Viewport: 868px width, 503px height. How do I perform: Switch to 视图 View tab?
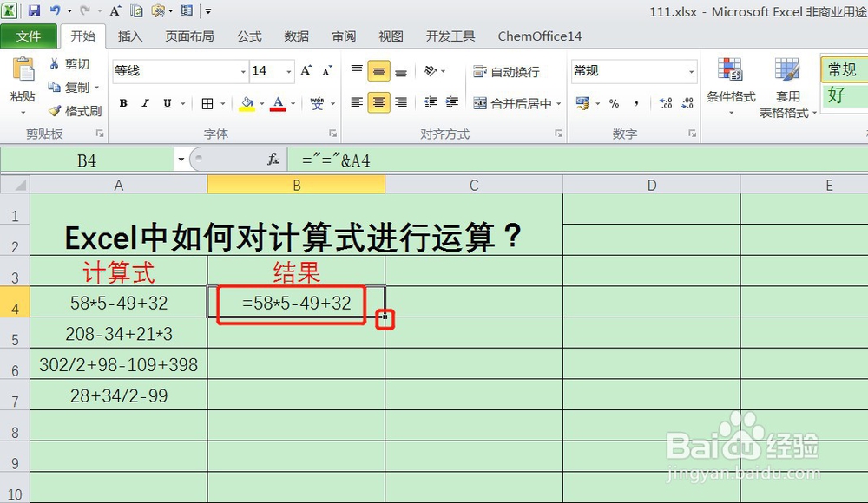click(391, 36)
